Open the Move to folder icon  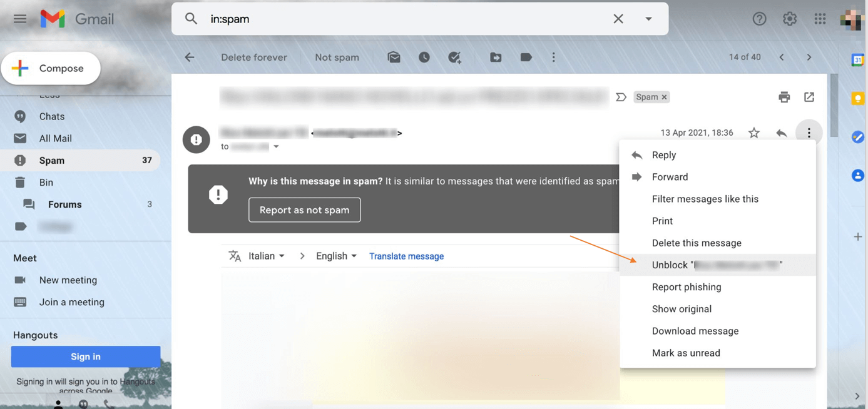pyautogui.click(x=496, y=57)
